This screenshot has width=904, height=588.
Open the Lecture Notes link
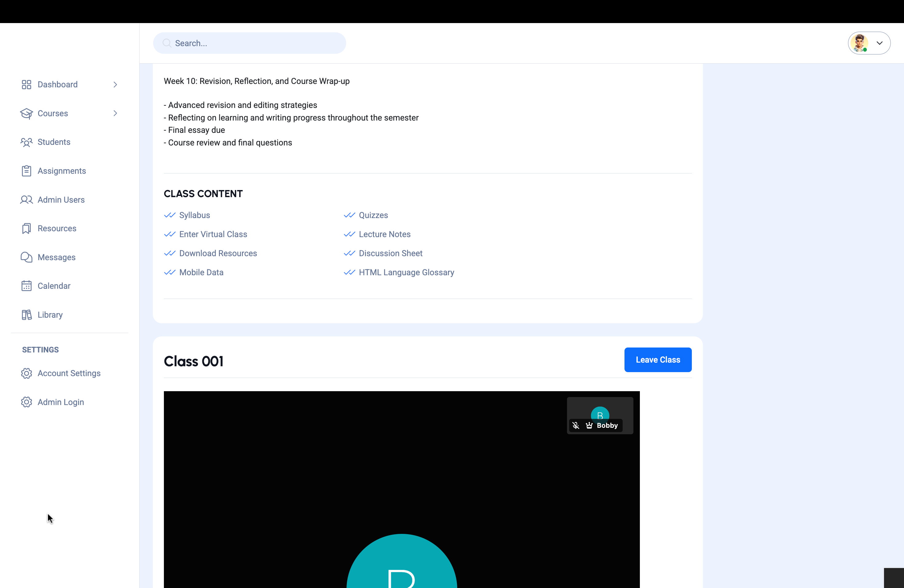(x=385, y=234)
